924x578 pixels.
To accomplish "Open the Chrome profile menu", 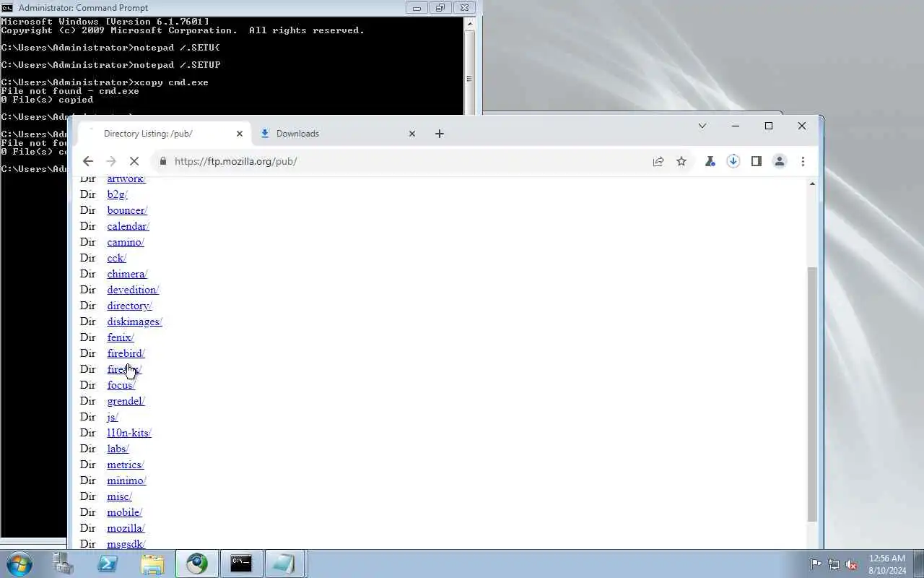I will tap(780, 161).
